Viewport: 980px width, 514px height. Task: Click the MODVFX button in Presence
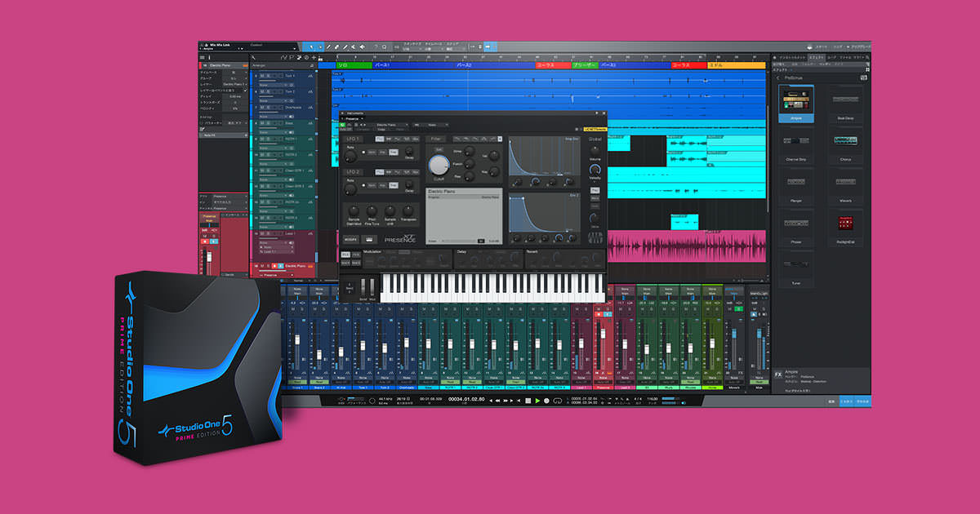(350, 240)
